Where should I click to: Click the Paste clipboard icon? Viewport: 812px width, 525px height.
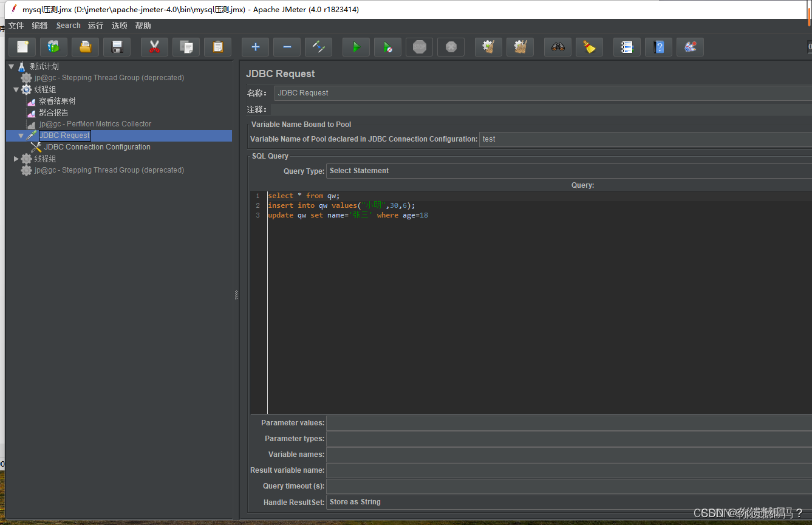coord(217,47)
